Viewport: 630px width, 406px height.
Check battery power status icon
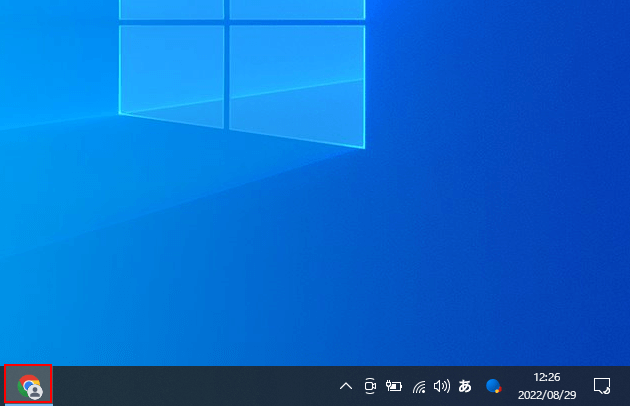coord(394,386)
